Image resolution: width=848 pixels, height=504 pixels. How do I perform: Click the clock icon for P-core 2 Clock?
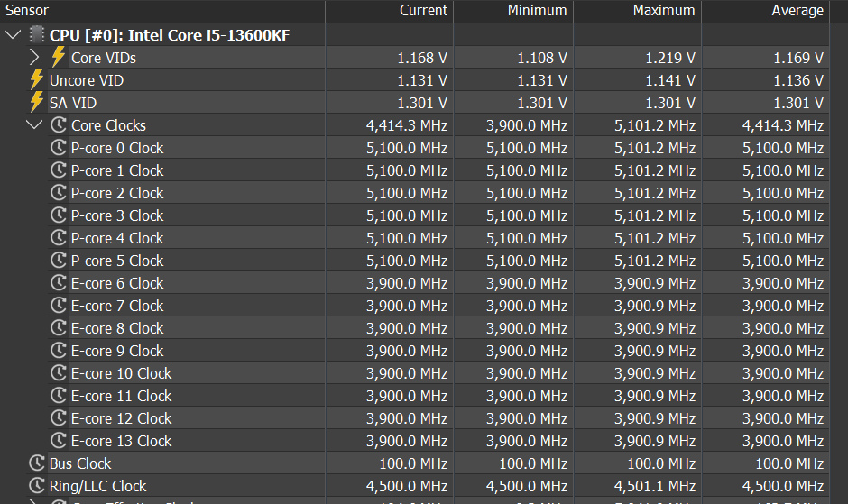59,193
